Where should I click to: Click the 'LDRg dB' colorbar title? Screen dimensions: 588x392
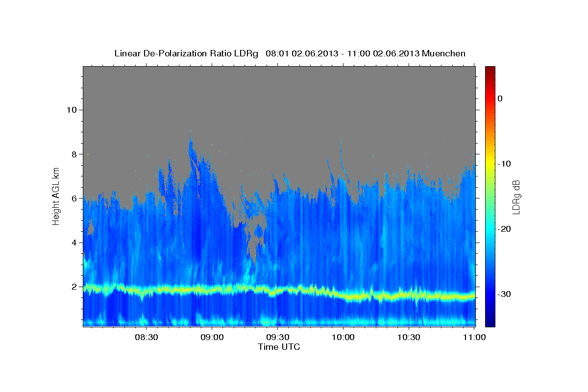click(x=516, y=196)
